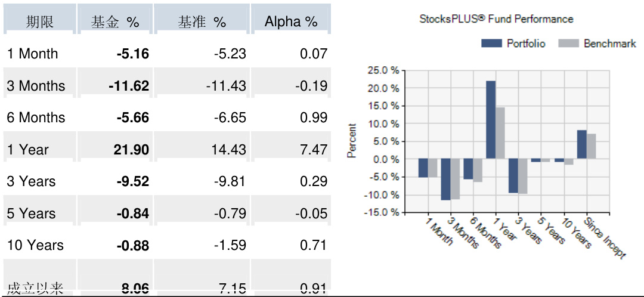Select the 基准 % column header
Image resolution: width=644 pixels, height=297 pixels.
[x=202, y=22]
